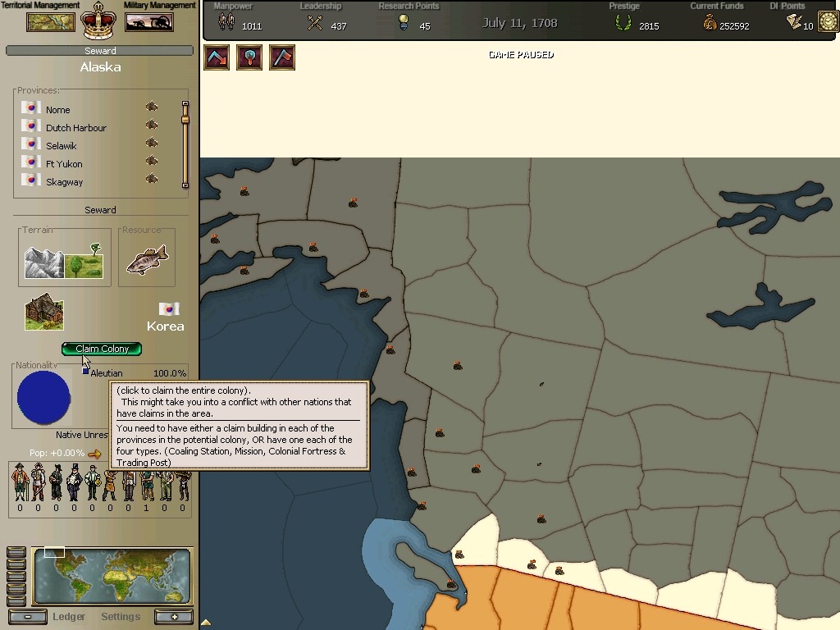Click the building icon on the southern peninsula
Image resolution: width=840 pixels, height=630 pixels.
tap(452, 584)
